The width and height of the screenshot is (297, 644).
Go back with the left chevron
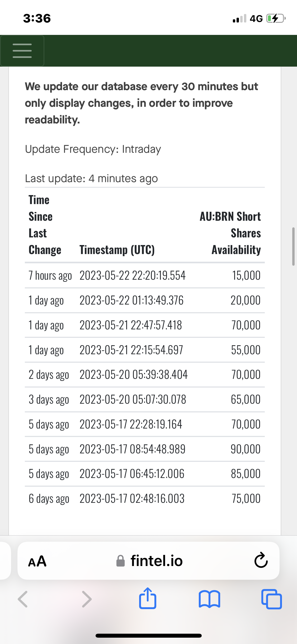point(23,599)
